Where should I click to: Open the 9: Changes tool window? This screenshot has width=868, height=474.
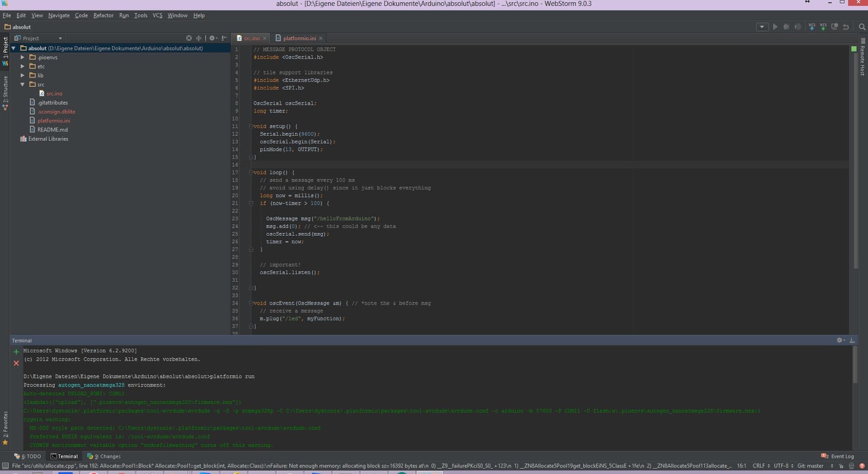[104, 457]
